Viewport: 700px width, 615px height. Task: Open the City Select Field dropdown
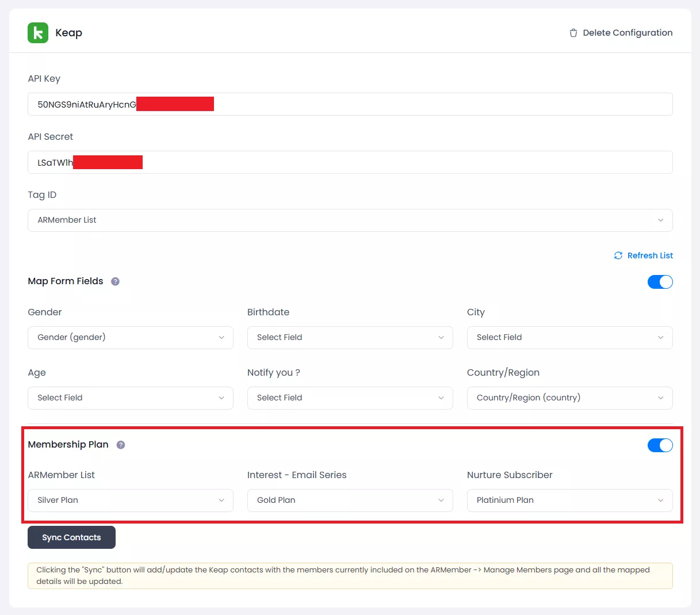coord(569,338)
